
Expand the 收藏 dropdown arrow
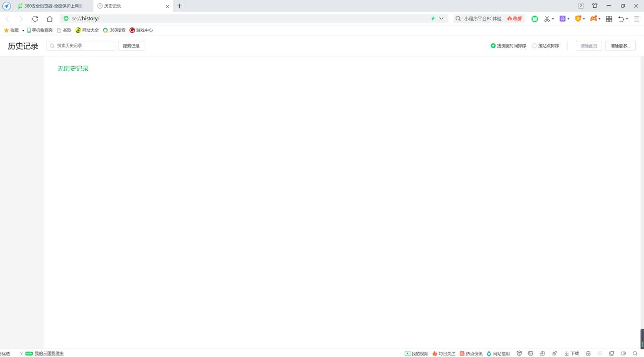23,31
